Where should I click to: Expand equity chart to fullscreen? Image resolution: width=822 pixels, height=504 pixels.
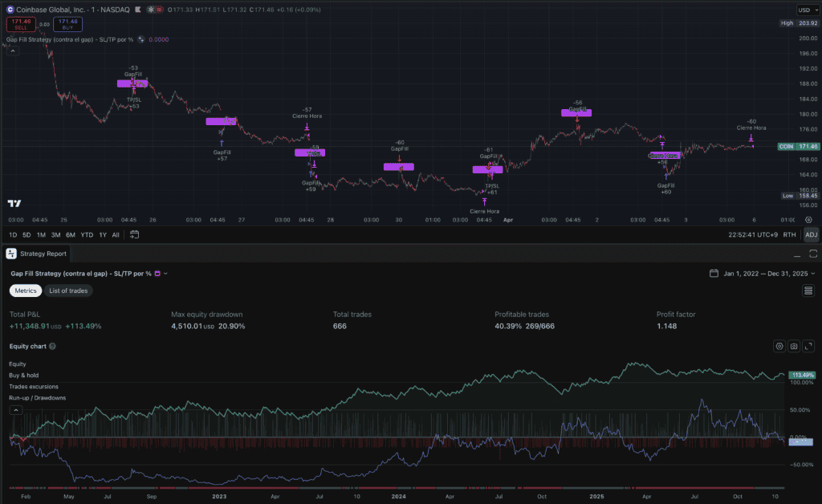(809, 347)
